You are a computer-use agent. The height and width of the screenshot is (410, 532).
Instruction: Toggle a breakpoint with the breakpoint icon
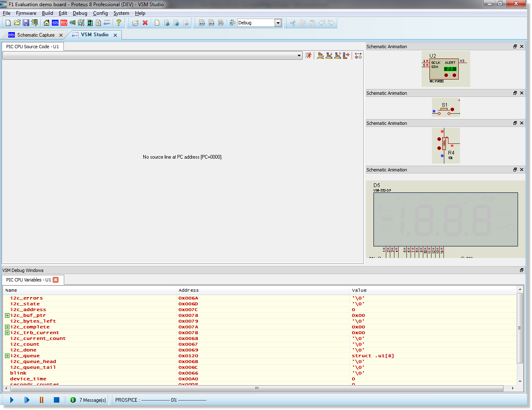(358, 56)
